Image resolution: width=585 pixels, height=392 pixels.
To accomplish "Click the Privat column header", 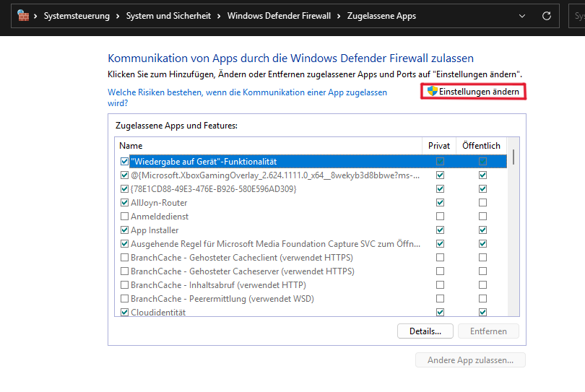I will click(439, 146).
